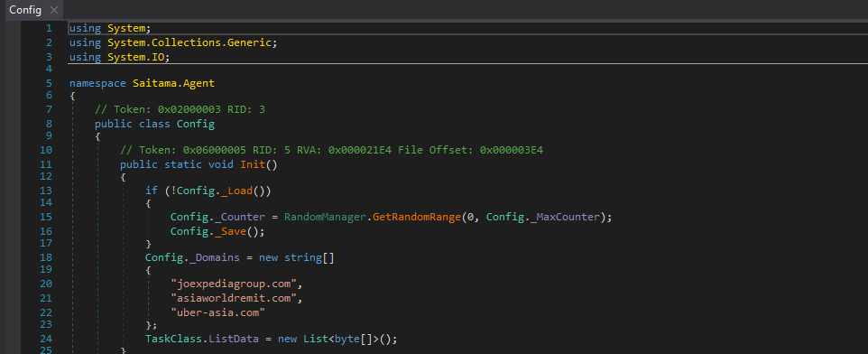The height and width of the screenshot is (354, 868).
Task: Click the "uber-asia.com" string literal
Action: point(218,313)
